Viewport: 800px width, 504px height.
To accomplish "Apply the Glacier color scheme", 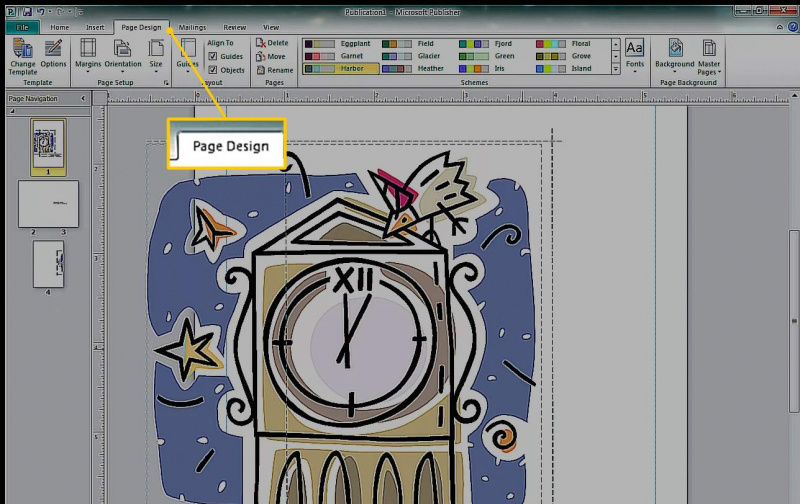I will (x=417, y=56).
